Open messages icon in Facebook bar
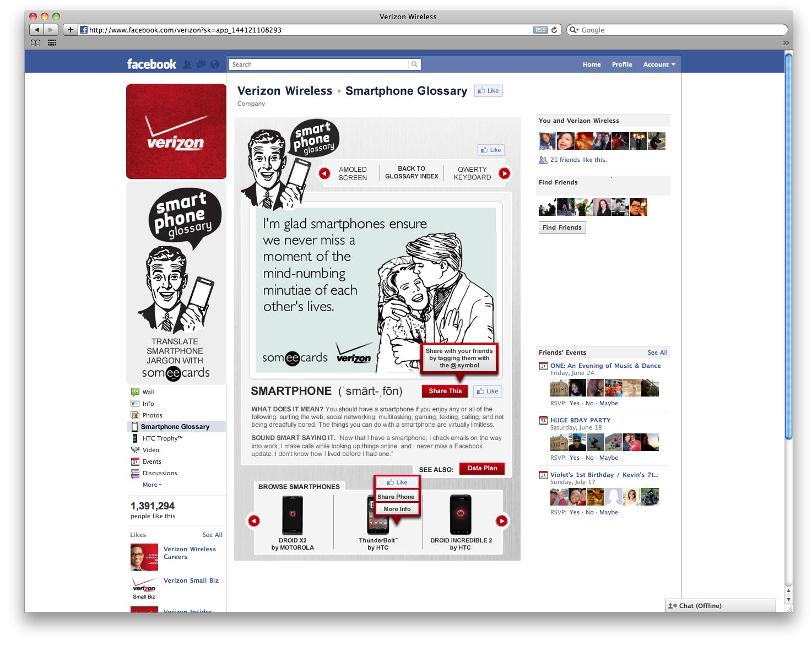 click(201, 64)
